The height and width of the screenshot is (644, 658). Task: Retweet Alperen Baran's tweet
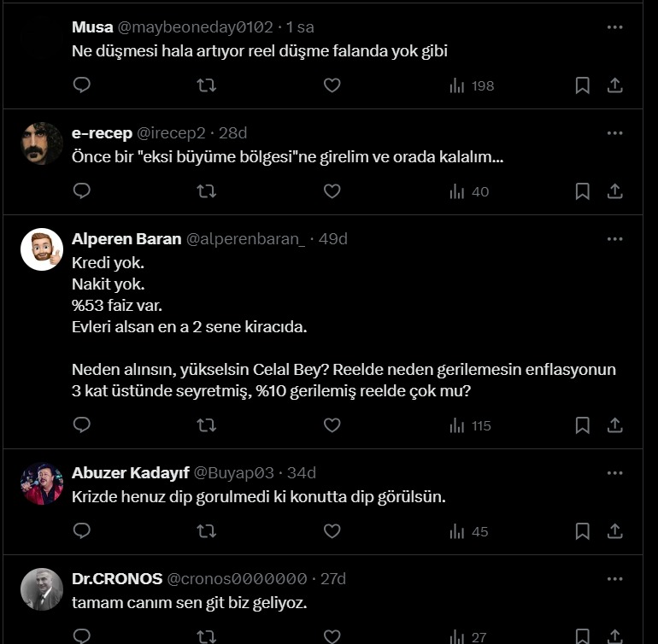click(206, 424)
